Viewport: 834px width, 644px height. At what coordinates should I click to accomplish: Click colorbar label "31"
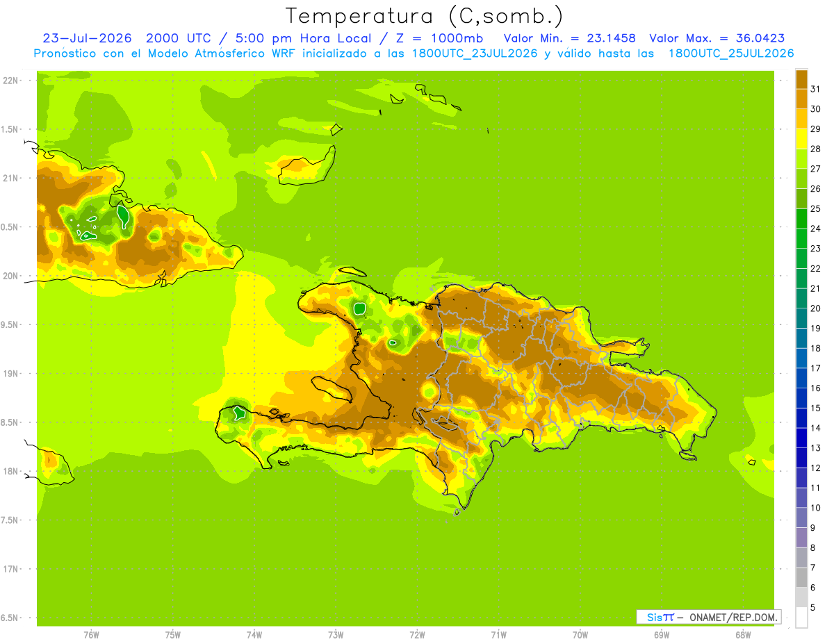pyautogui.click(x=815, y=89)
